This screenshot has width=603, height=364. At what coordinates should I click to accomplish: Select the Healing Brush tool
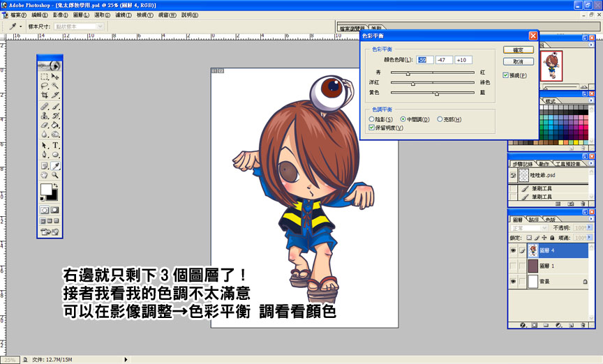(45, 106)
